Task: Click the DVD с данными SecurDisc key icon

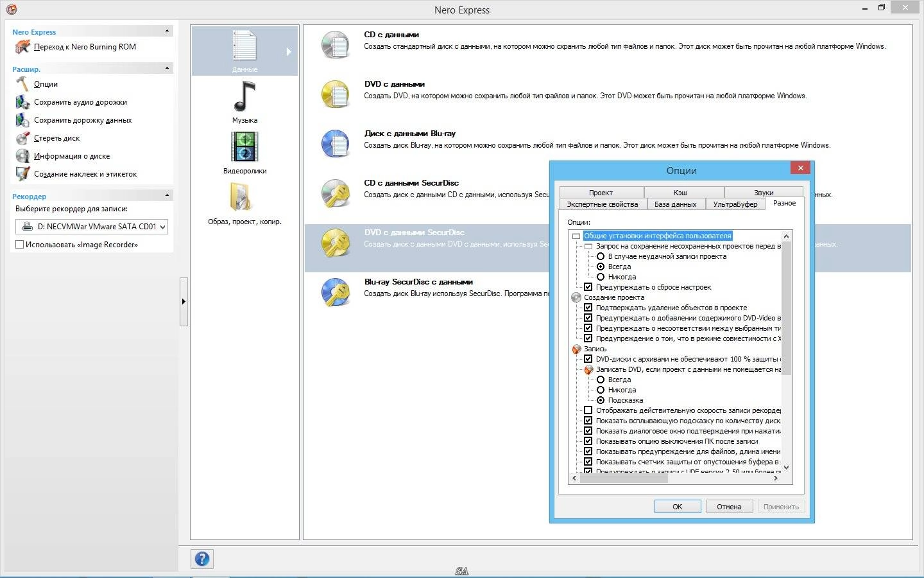Action: [x=335, y=243]
